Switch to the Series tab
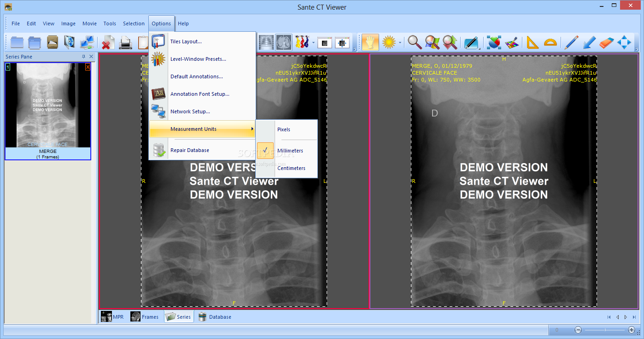The image size is (644, 339). 178,317
